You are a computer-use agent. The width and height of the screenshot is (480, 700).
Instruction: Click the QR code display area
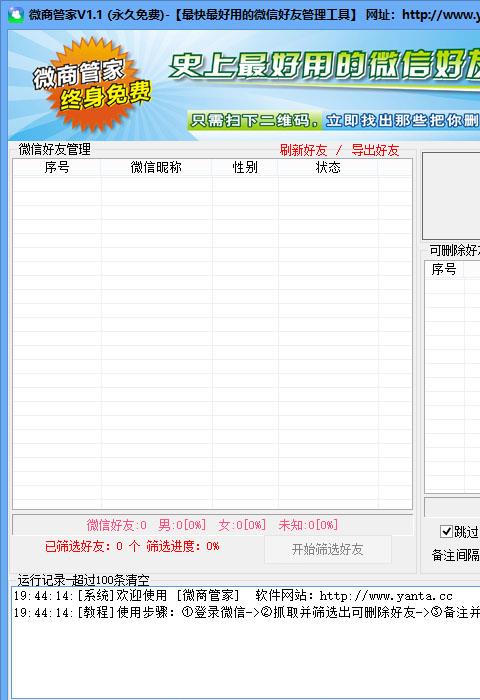451,196
